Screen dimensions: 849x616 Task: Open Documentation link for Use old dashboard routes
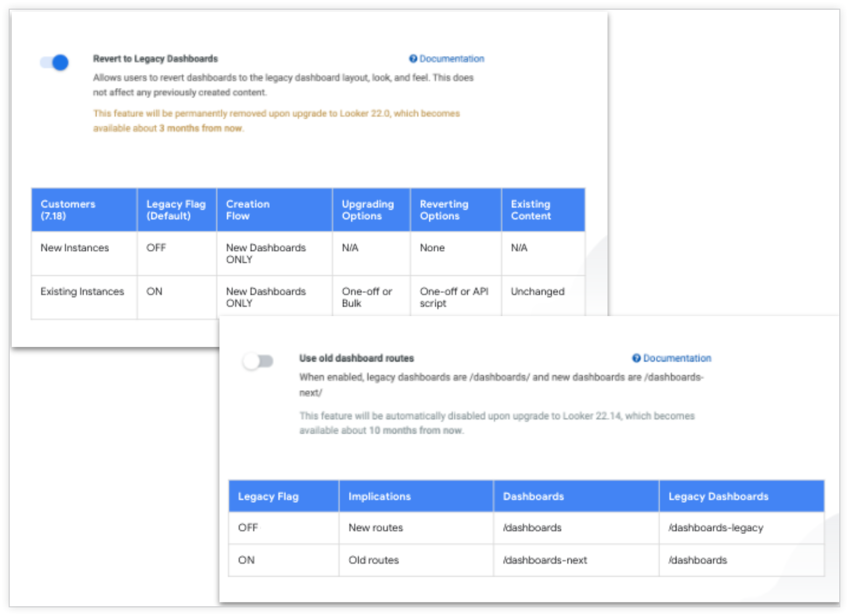[677, 358]
